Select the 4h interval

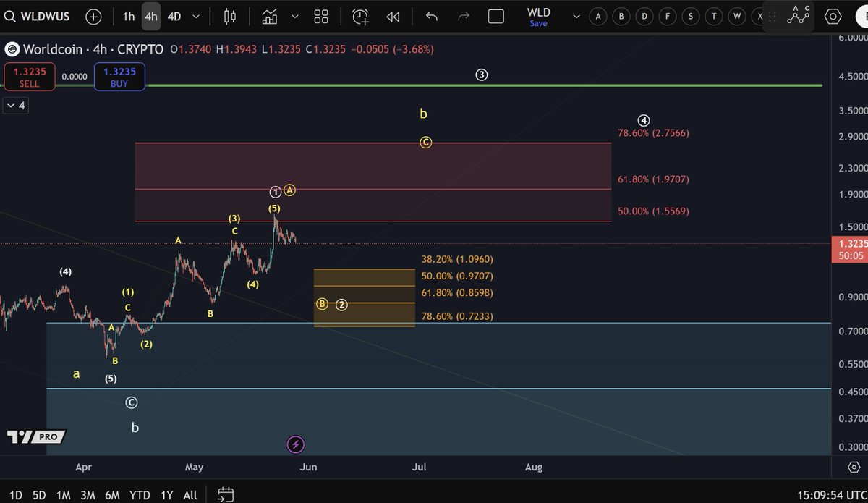click(151, 16)
